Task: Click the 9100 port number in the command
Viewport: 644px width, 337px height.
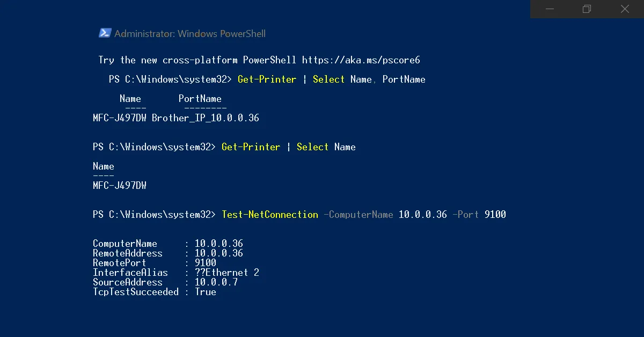Action: pos(495,215)
